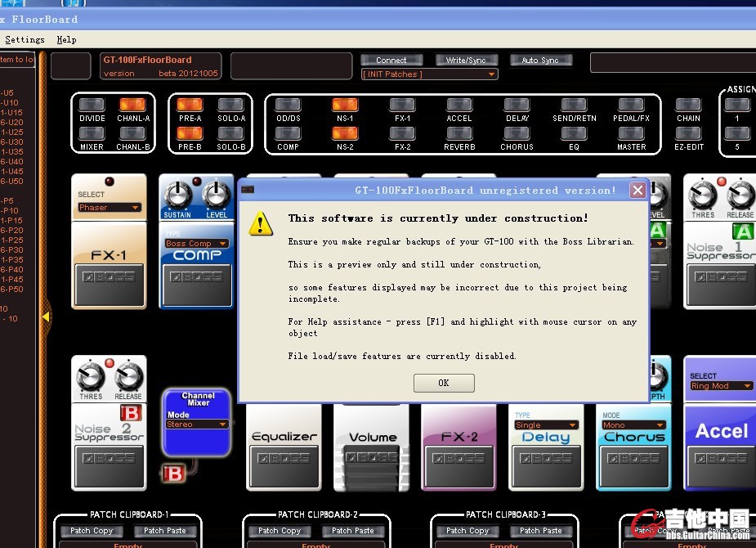
Task: Click the REVERB selector button
Action: 459,133
